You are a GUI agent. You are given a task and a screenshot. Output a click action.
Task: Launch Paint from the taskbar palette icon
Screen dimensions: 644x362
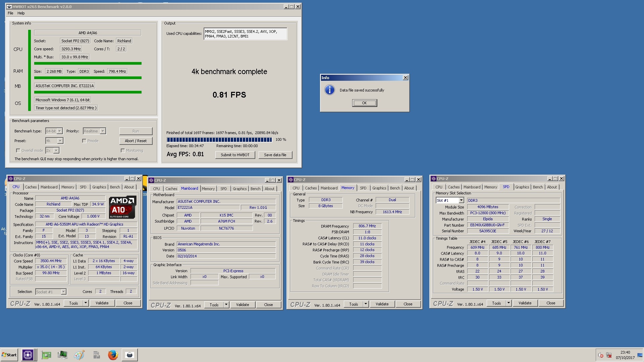pos(79,355)
